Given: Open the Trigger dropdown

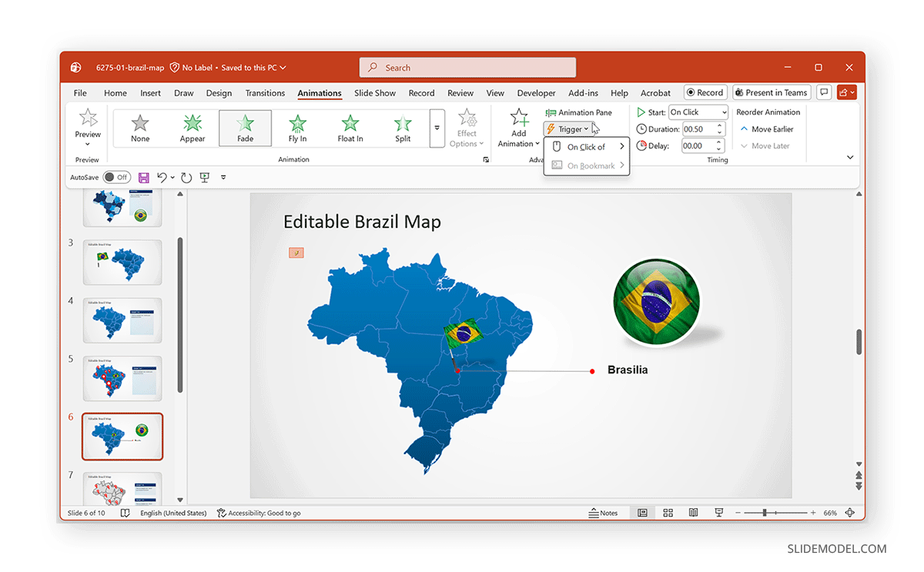Looking at the screenshot, I should [x=568, y=129].
